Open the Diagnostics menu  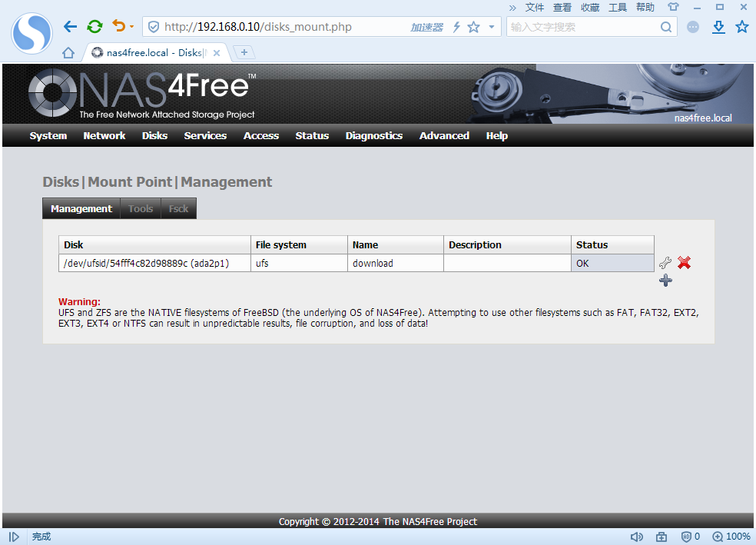[x=373, y=135]
